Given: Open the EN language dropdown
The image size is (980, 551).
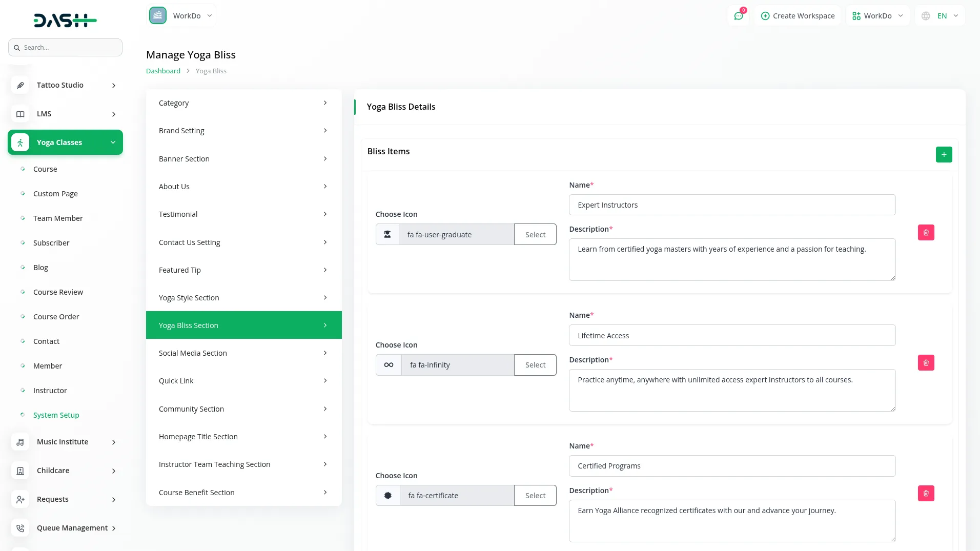Looking at the screenshot, I should [x=940, y=16].
